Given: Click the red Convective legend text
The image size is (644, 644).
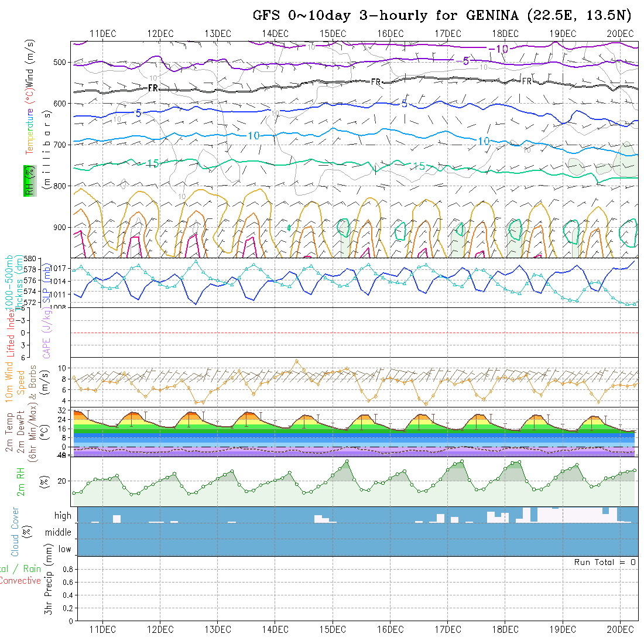Looking at the screenshot, I should (x=20, y=581).
